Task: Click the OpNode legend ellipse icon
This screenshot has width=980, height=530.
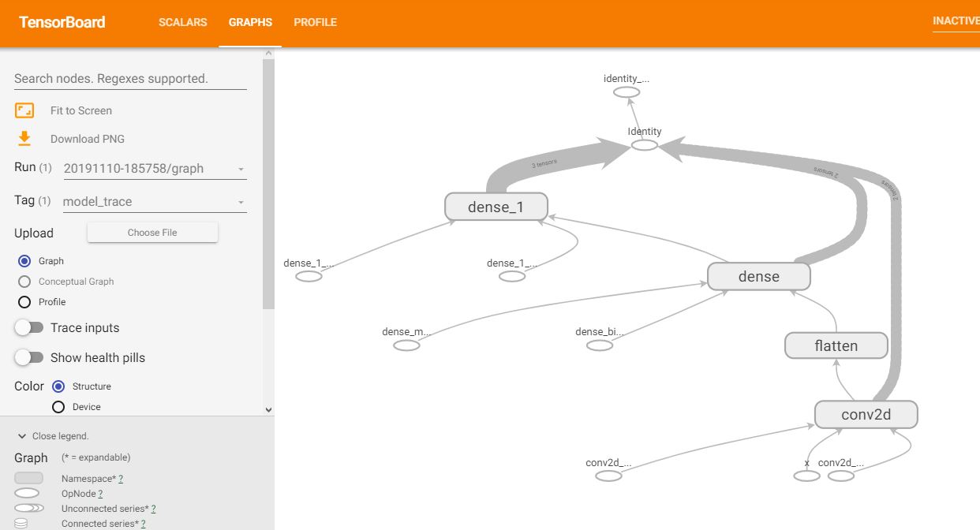Action: (x=28, y=493)
